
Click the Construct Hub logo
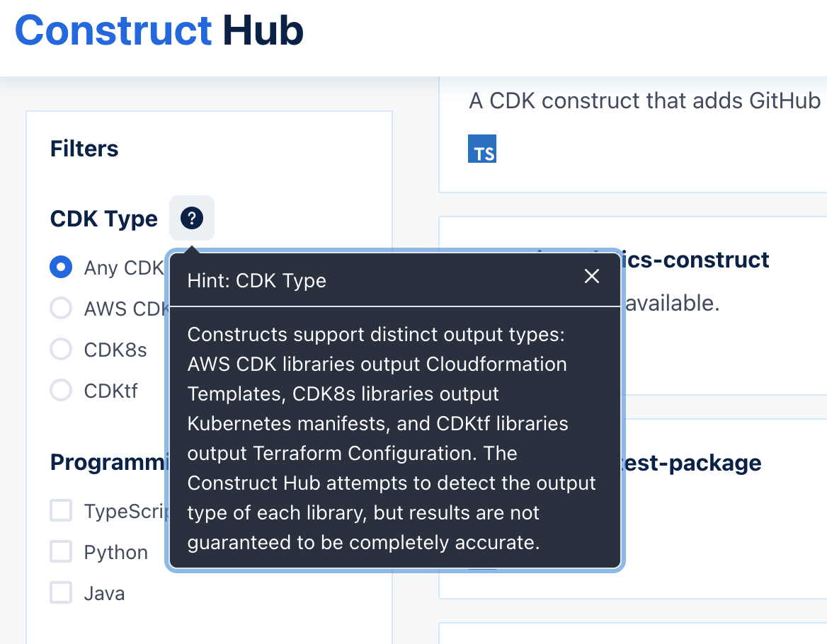[x=158, y=30]
